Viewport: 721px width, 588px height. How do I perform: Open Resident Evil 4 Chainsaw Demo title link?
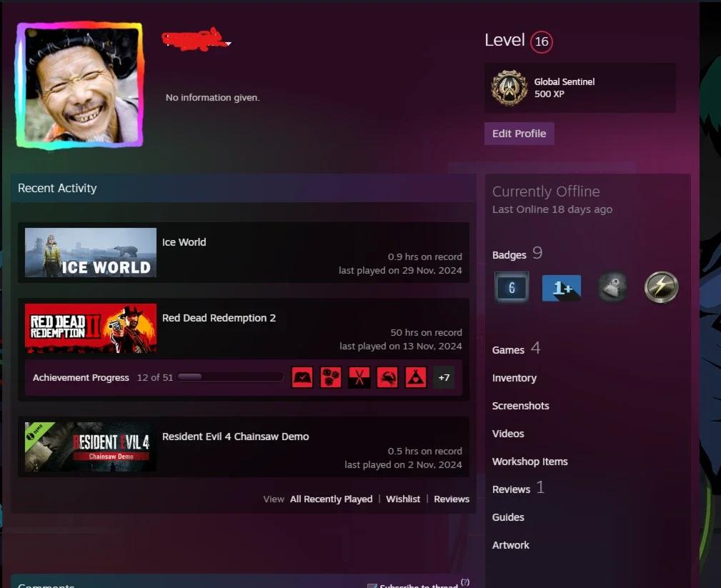235,437
